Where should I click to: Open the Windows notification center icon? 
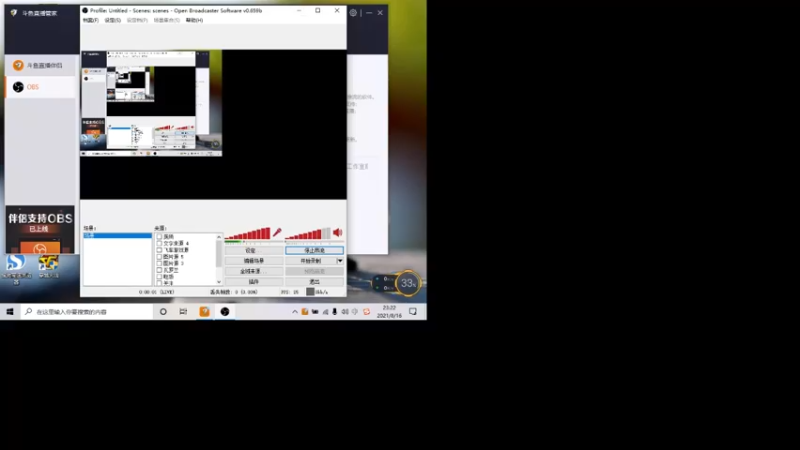(413, 311)
